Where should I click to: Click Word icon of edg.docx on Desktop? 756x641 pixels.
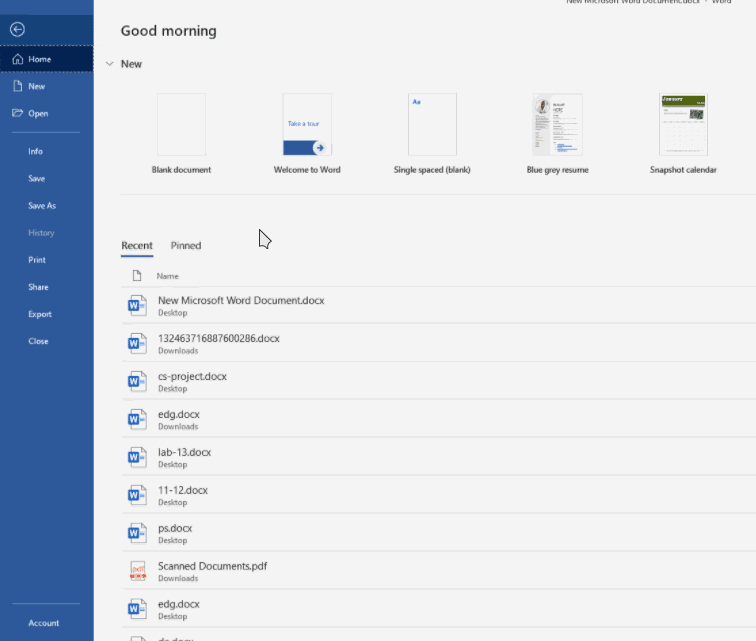point(137,609)
